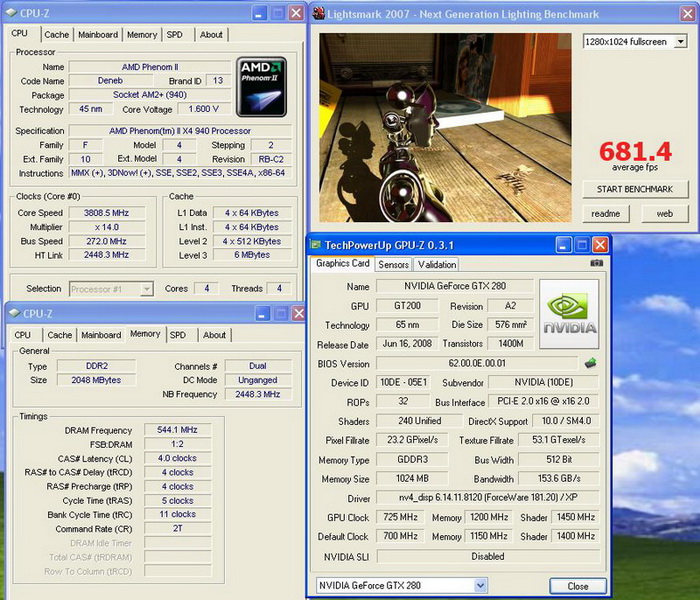Click the BIOS Version field 62.00.0E.00.01

(x=477, y=363)
